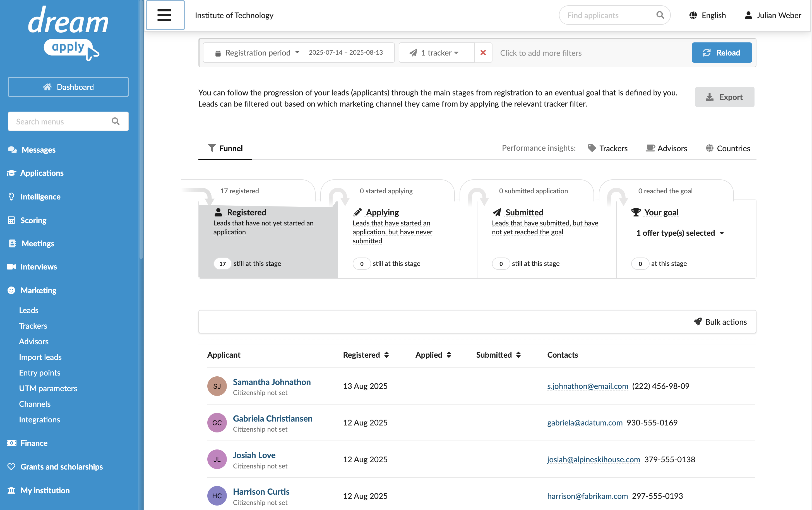Switch to the Trackers insights tab
Image resolution: width=812 pixels, height=510 pixels.
click(608, 148)
